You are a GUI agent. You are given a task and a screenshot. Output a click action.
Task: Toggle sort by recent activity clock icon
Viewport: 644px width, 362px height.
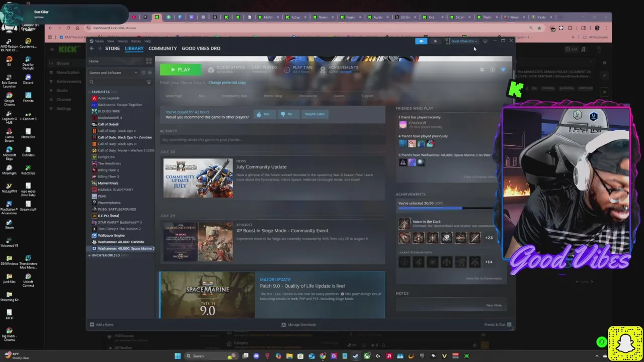tap(143, 72)
